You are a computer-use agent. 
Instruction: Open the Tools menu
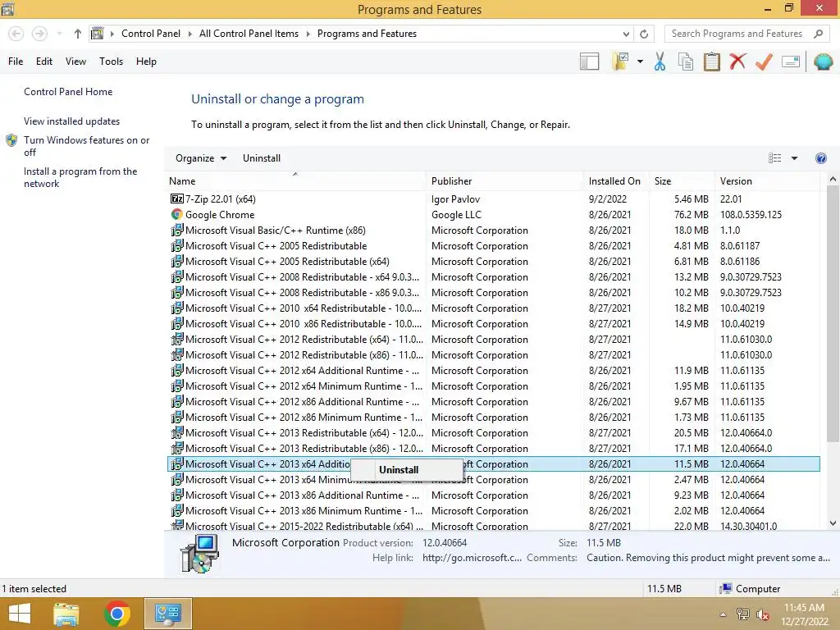[111, 62]
